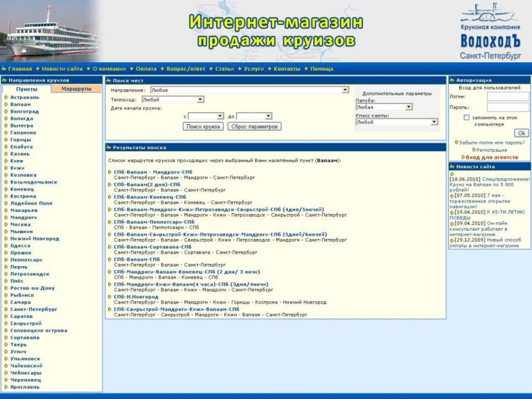Screen dimensions: 532x399
Task: Click bullet icon beside Вход для агентств
Action: (463, 157)
